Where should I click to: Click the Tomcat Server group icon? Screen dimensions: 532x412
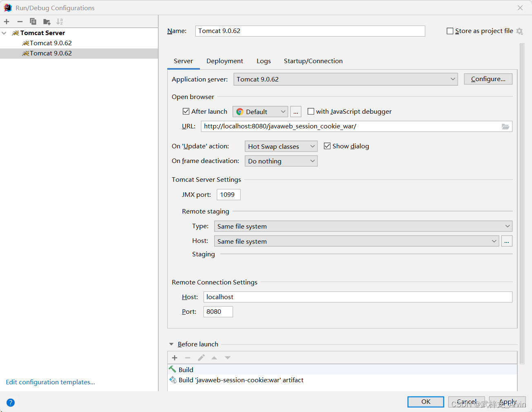(x=16, y=33)
